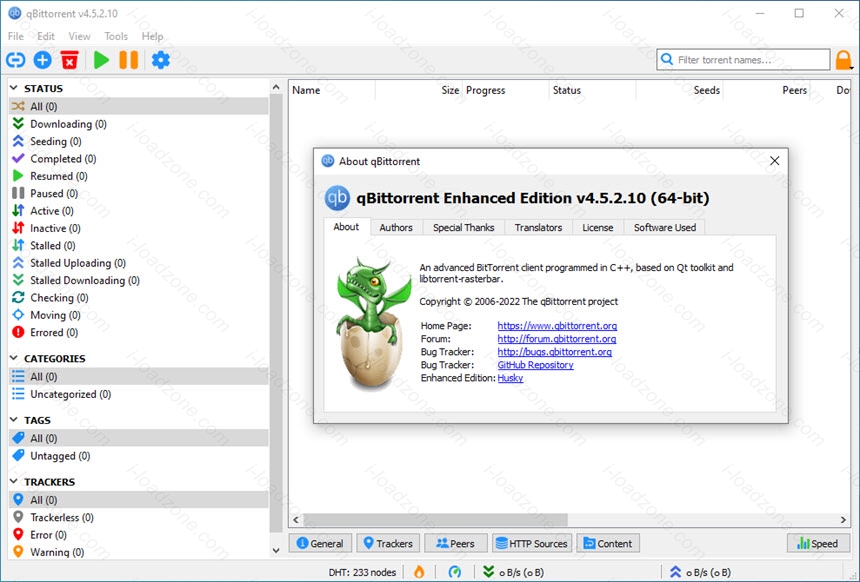Open the search filter magnifier dropdown
860x582 pixels.
[x=667, y=59]
